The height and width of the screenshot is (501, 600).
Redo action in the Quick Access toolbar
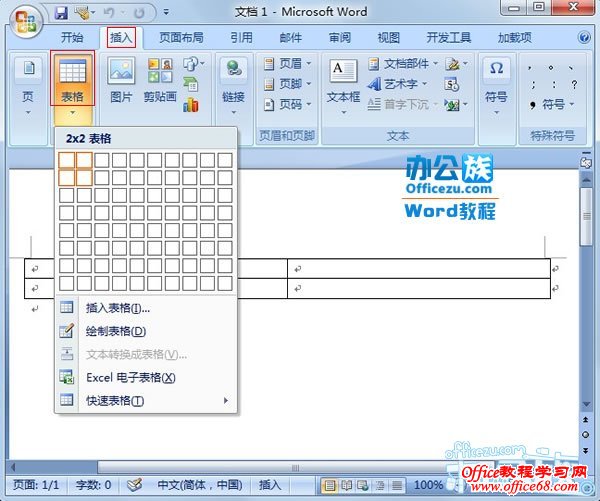[x=139, y=13]
